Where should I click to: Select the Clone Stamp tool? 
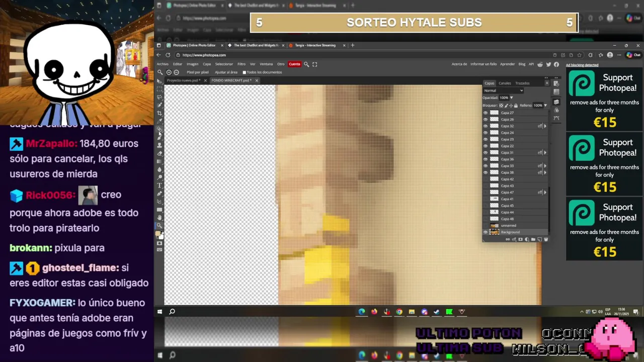pyautogui.click(x=159, y=145)
